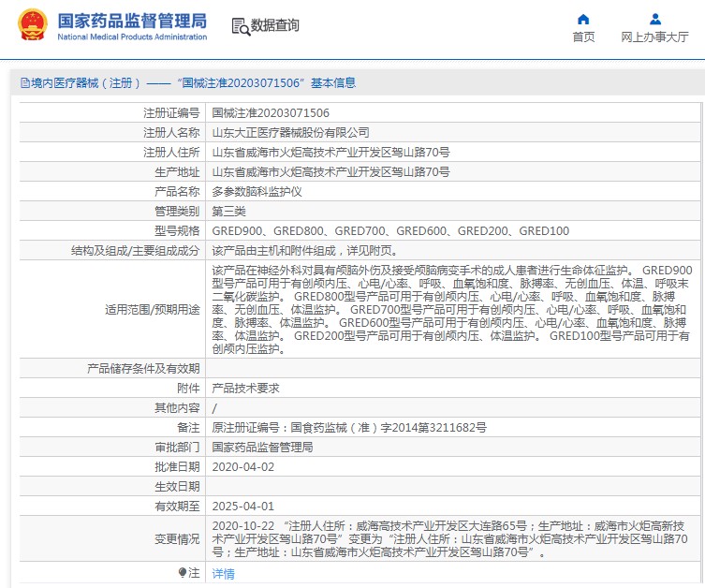Click the 审批部门 row label
705x588 pixels.
177,448
